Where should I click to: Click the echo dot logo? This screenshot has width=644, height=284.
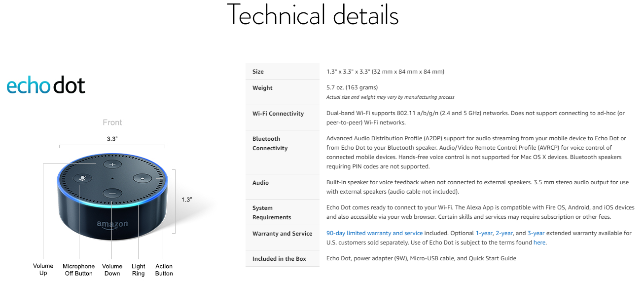click(46, 86)
